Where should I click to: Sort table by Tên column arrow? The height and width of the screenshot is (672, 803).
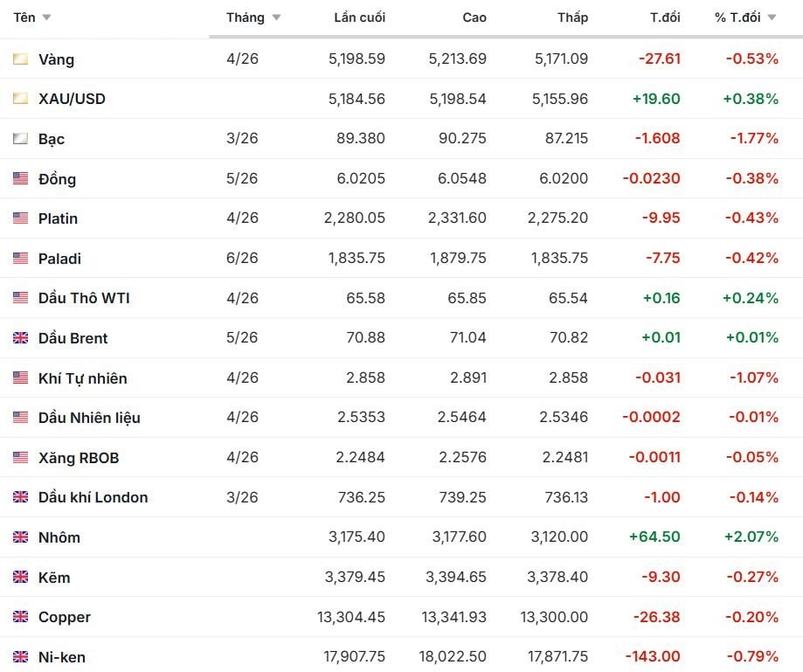click(46, 17)
